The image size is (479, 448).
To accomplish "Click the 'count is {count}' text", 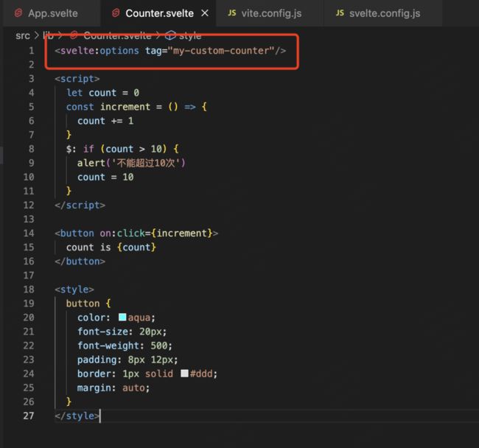I will [111, 247].
